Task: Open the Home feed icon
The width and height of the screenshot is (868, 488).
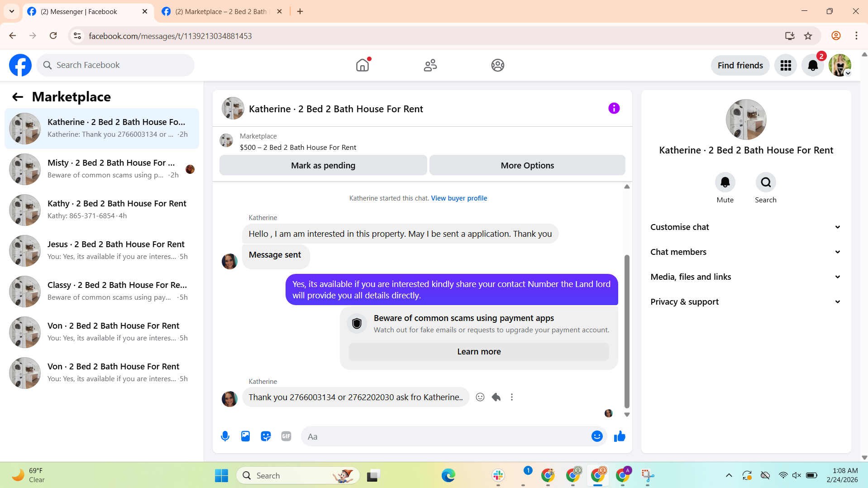Action: 362,65
